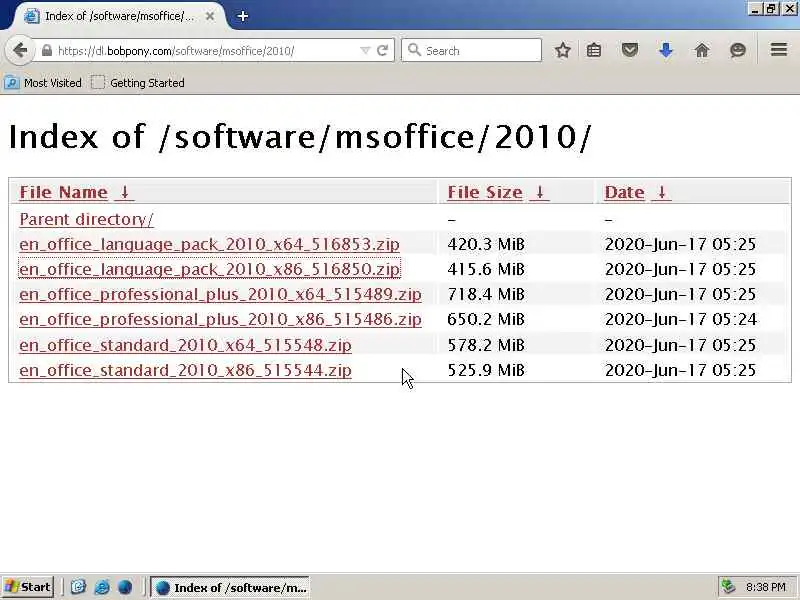Image resolution: width=800 pixels, height=600 pixels.
Task: Go to the Home page icon
Action: (x=702, y=50)
